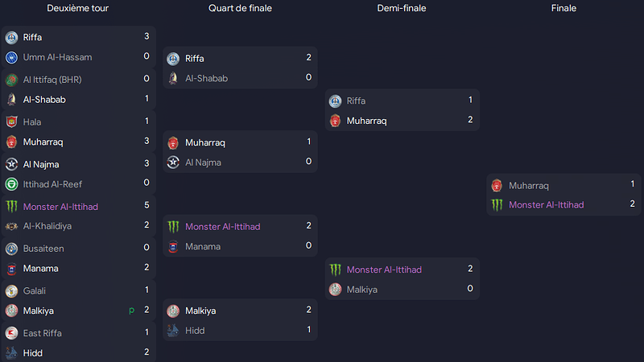The width and height of the screenshot is (644, 362).
Task: Select the Quart de finale header
Action: click(x=240, y=8)
